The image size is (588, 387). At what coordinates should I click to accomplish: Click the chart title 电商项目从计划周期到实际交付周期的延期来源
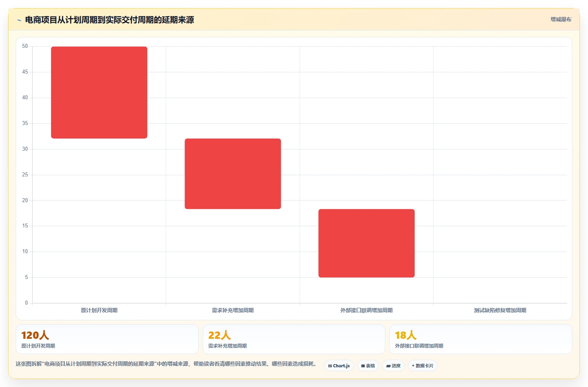(109, 20)
